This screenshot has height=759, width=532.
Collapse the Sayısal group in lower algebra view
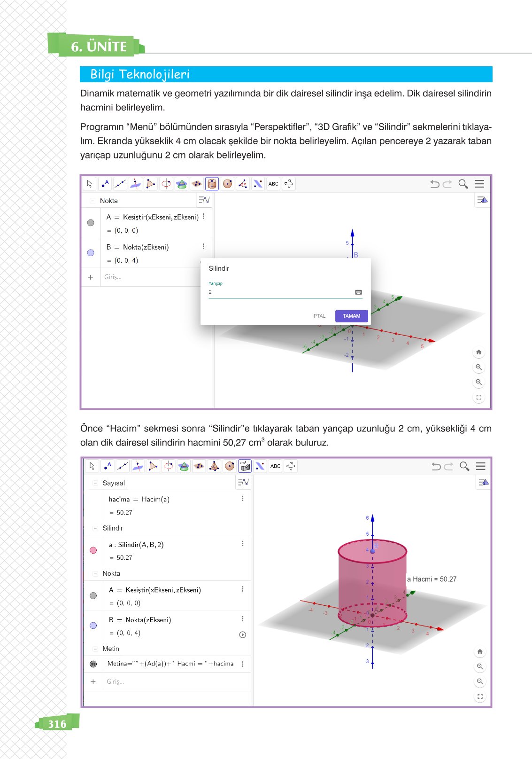point(95,483)
